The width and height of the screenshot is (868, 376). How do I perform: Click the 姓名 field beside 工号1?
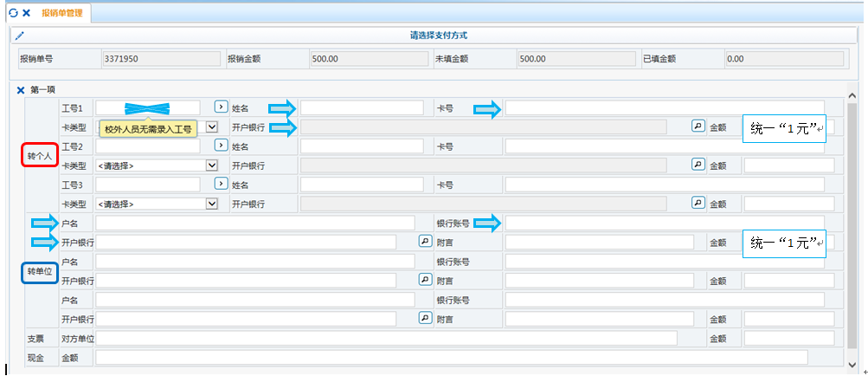tap(362, 108)
